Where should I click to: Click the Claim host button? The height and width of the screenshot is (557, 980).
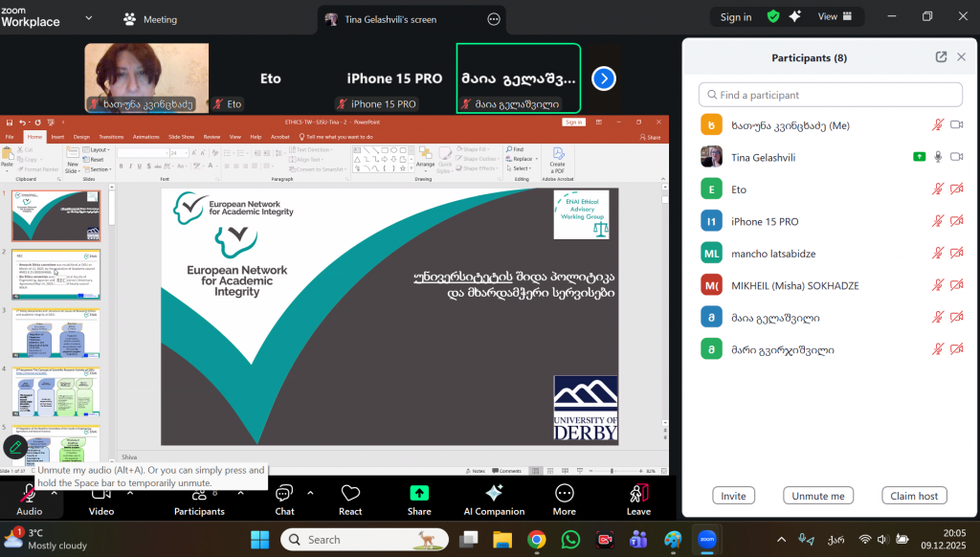tap(914, 496)
